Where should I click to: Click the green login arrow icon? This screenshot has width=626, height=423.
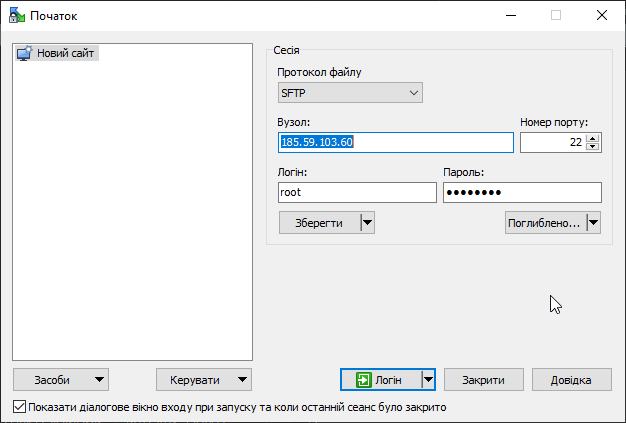tap(363, 380)
